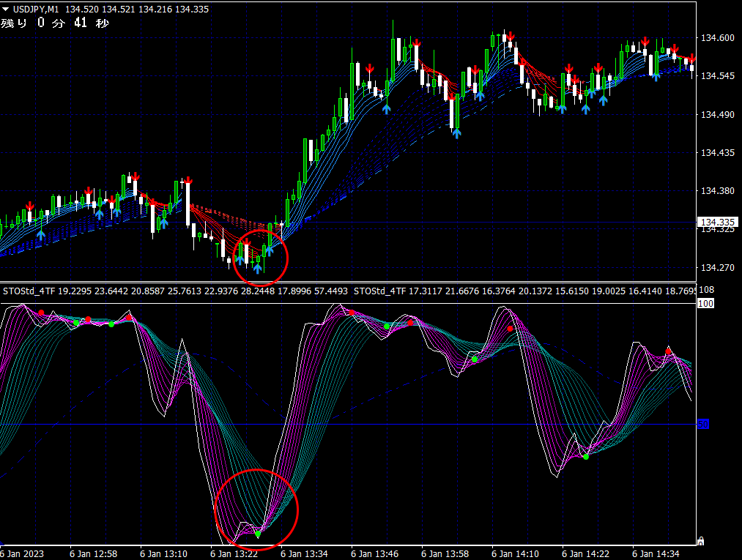Select the 134.270 price scale label

[717, 267]
